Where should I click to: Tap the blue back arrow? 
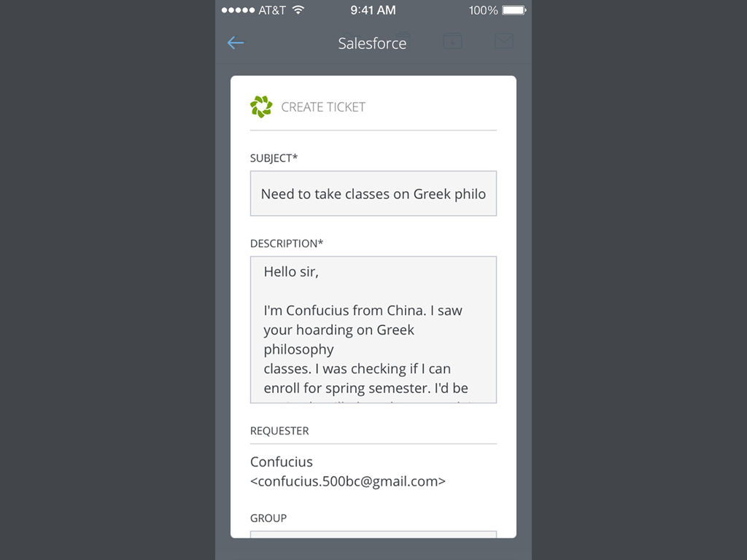(x=235, y=43)
